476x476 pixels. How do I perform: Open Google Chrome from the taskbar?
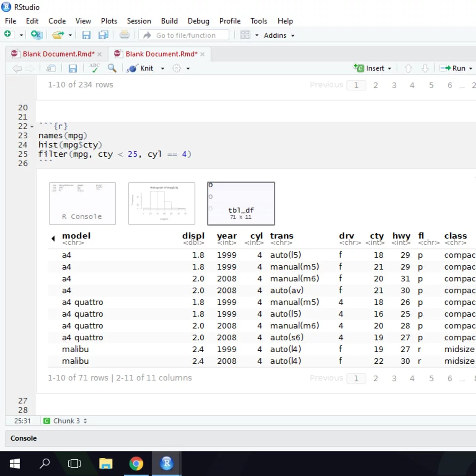pos(136,463)
